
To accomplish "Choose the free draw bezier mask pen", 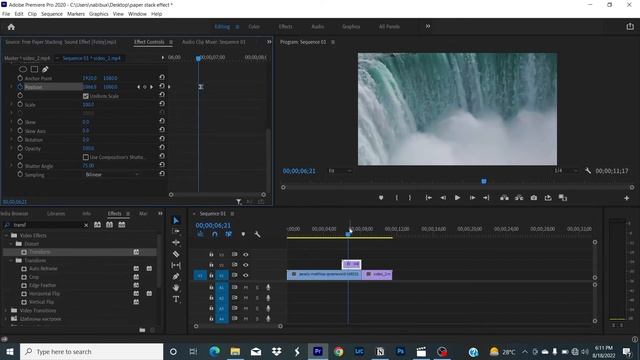I will click(45, 69).
